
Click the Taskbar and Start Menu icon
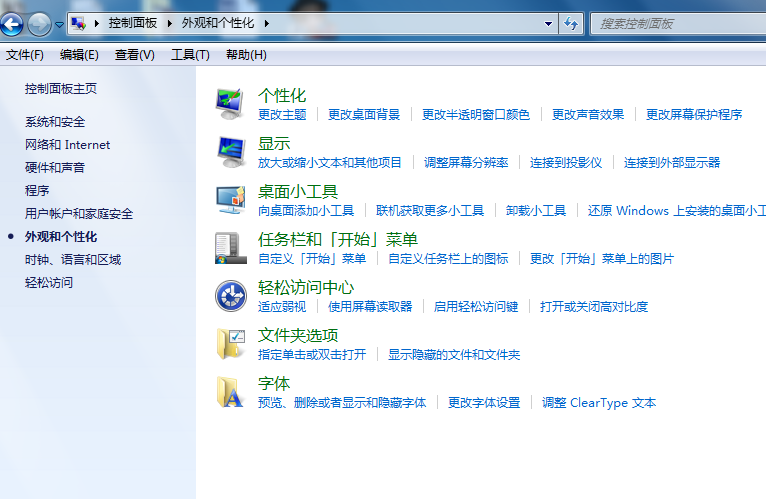point(231,248)
